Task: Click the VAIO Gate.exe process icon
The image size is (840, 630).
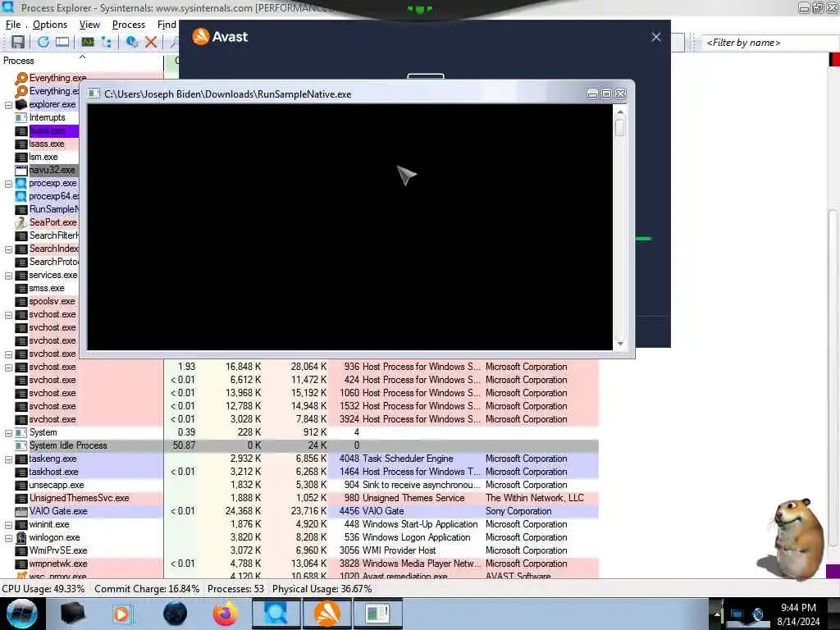Action: point(21,512)
